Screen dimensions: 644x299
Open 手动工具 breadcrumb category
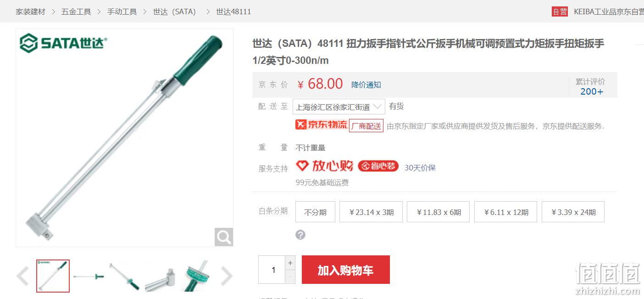[x=122, y=11]
